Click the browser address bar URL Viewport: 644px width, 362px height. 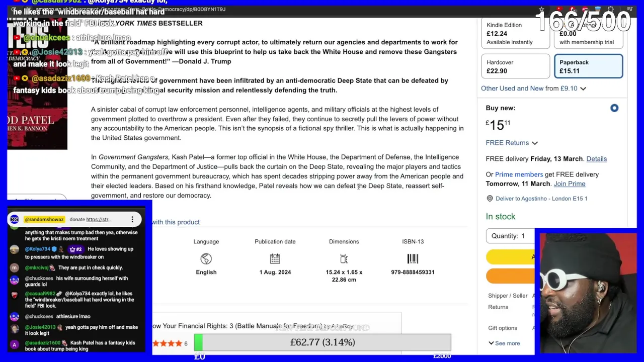tap(131, 10)
